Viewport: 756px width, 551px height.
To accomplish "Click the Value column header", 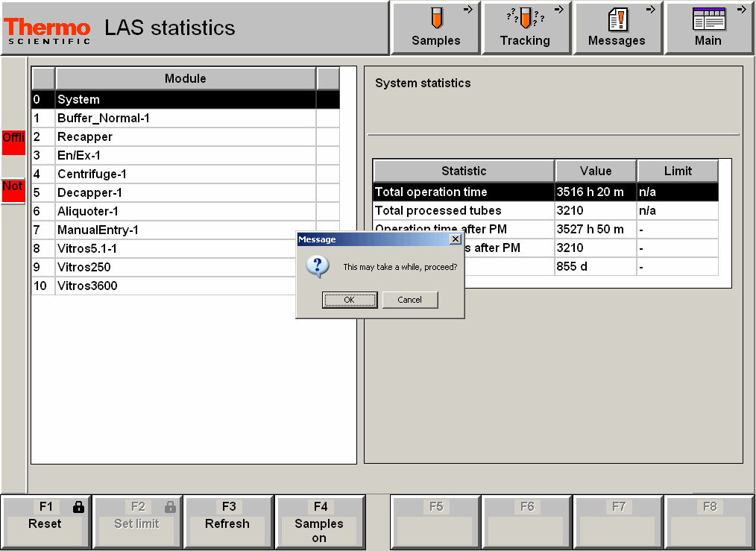I will tap(595, 171).
